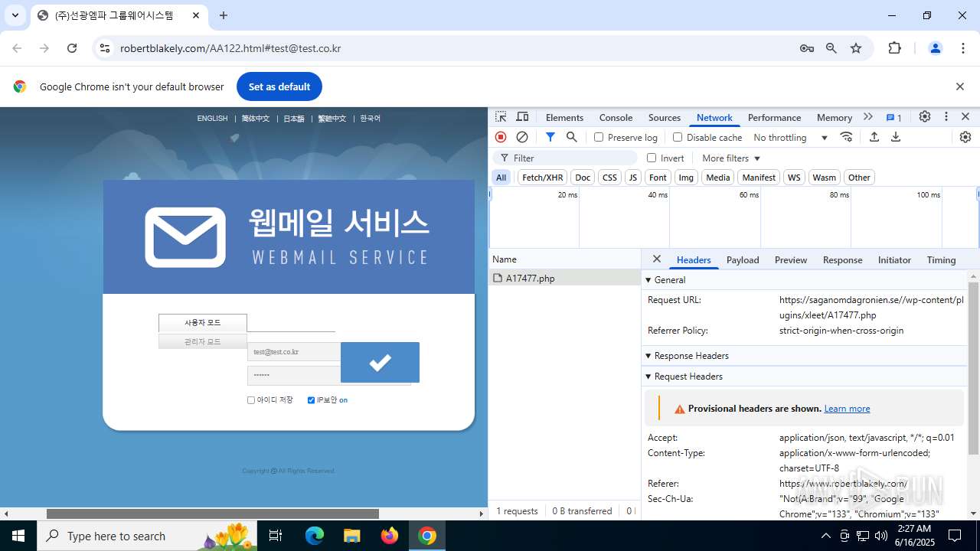The height and width of the screenshot is (551, 980).
Task: Switch to the Sources tab
Action: click(664, 117)
